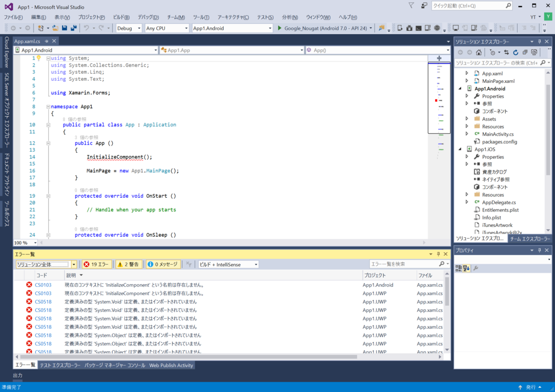
Task: Collapse the App1.Android project node
Action: pos(460,89)
